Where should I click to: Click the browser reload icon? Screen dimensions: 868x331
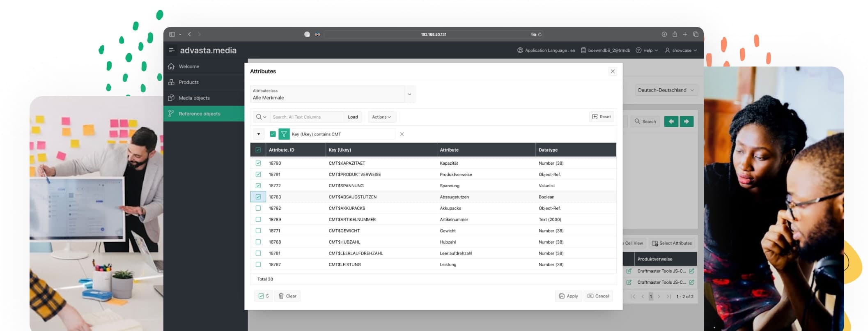pyautogui.click(x=540, y=34)
